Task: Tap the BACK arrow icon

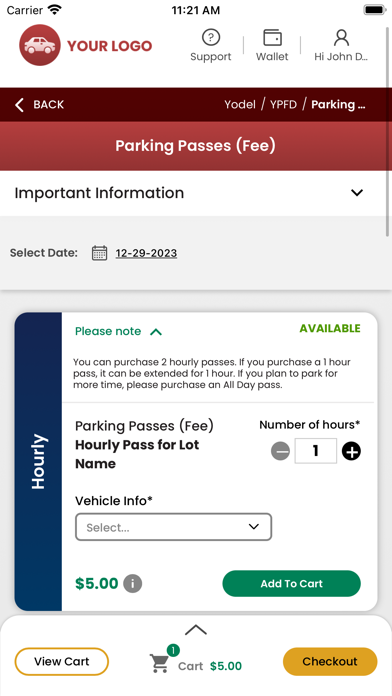Action: coord(19,105)
